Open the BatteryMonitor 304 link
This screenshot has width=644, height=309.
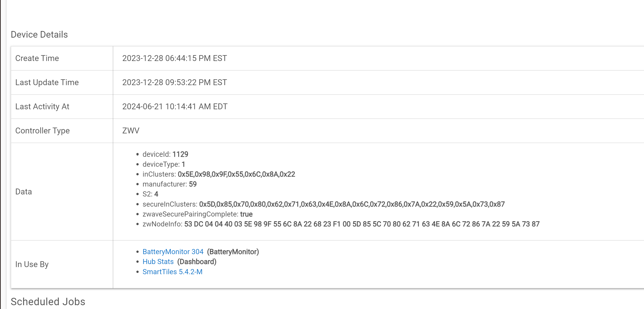pyautogui.click(x=173, y=252)
